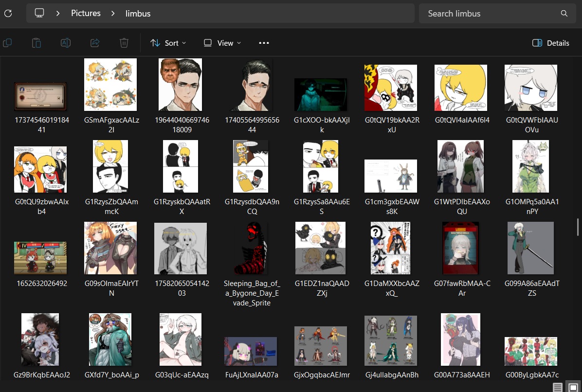Click file name text G0tQVI4aIAAf6I4
582x392 pixels.
[462, 120]
